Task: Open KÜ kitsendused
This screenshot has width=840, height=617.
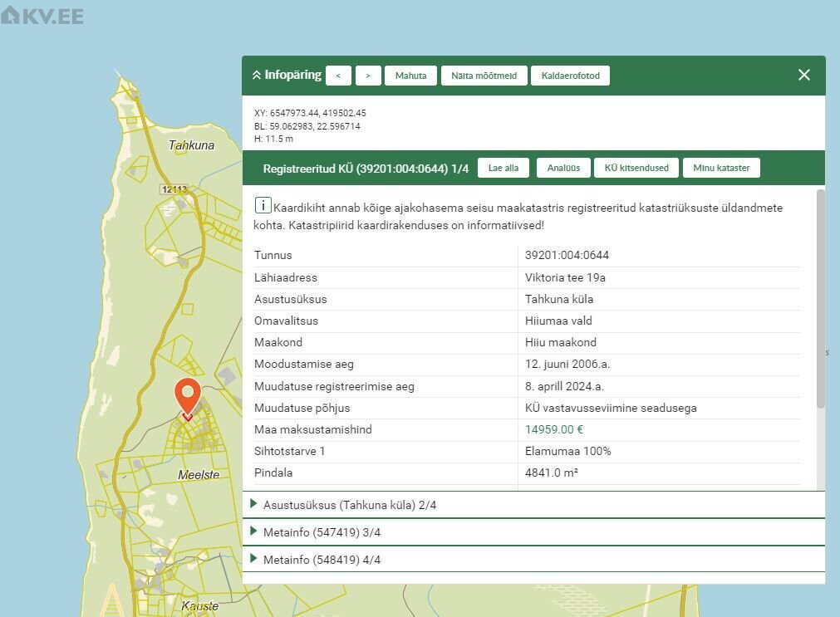Action: click(636, 168)
